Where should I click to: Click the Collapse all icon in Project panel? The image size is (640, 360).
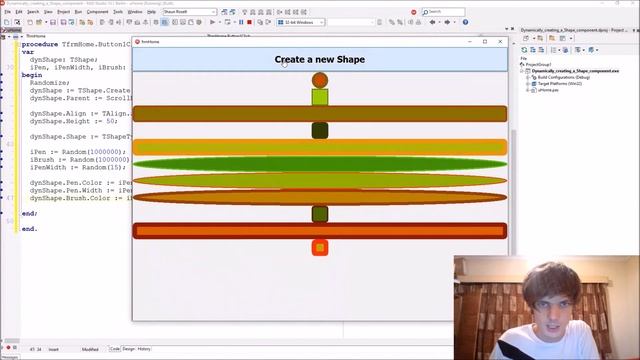pos(542,50)
